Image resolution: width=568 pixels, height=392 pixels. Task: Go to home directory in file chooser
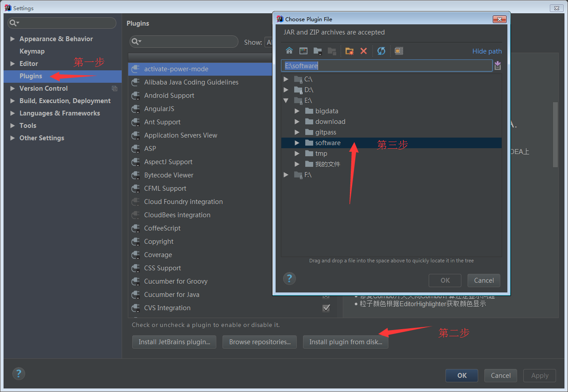pos(289,51)
